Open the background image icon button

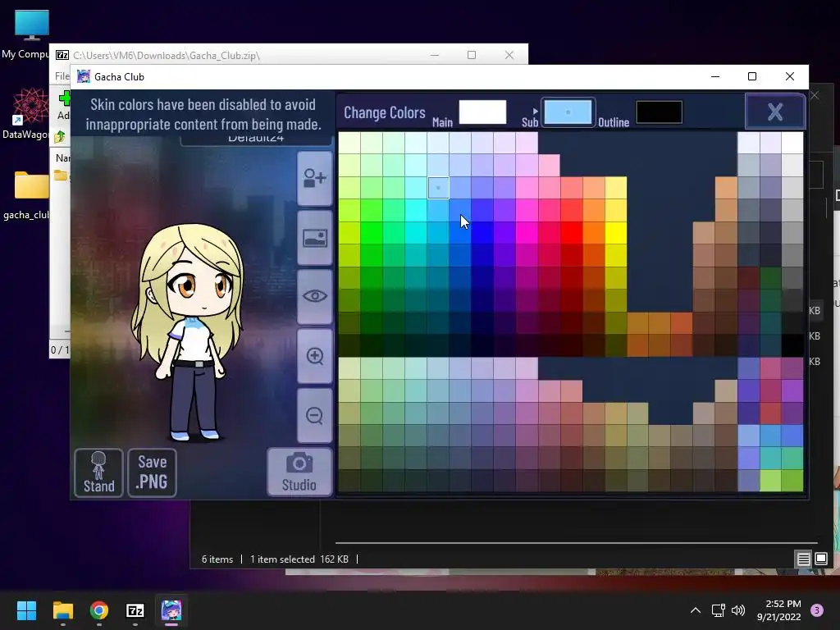click(x=315, y=238)
